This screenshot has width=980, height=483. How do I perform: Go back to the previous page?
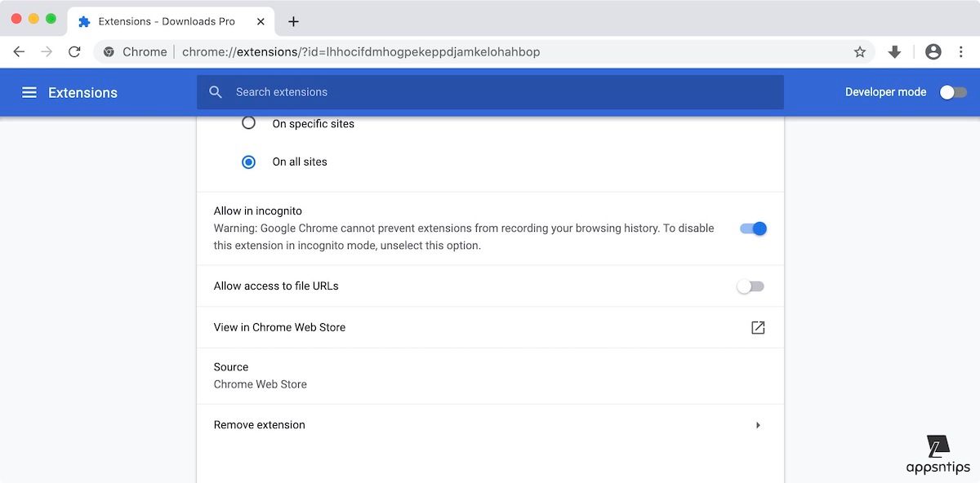pyautogui.click(x=19, y=51)
